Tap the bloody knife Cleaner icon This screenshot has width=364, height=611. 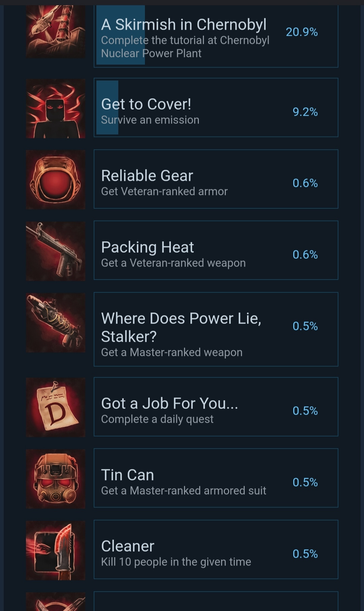tap(56, 551)
